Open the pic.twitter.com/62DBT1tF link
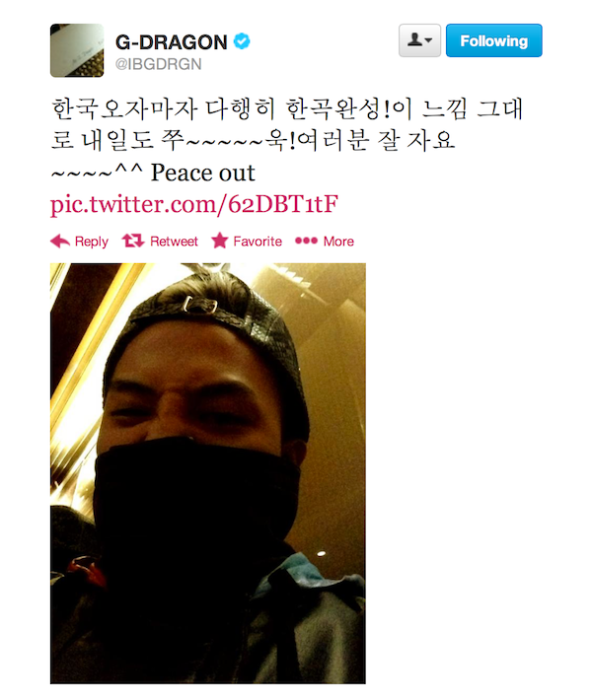This screenshot has width=592, height=700. [194, 204]
